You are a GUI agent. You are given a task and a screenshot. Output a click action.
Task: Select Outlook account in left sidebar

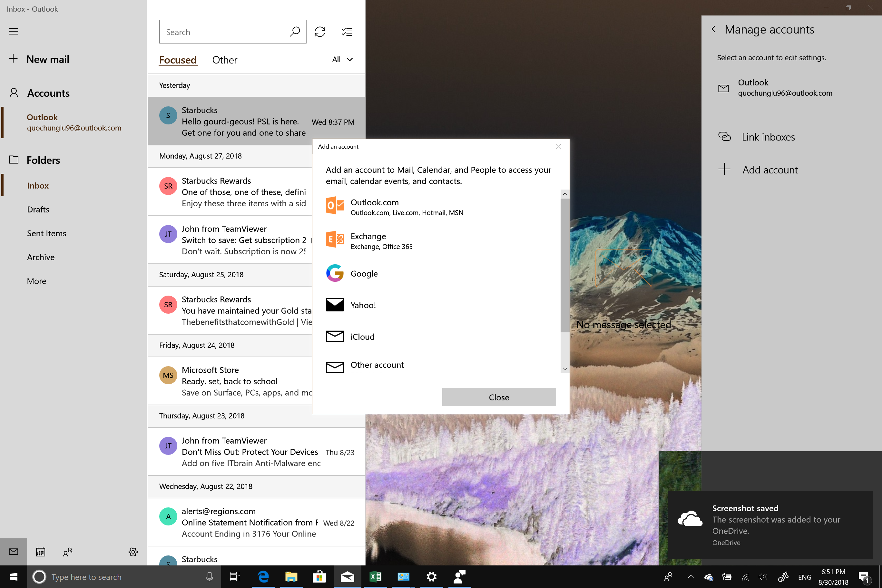click(74, 122)
